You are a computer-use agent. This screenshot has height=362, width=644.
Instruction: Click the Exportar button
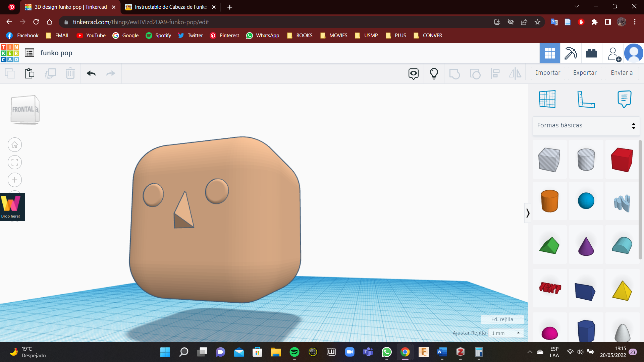[585, 73]
